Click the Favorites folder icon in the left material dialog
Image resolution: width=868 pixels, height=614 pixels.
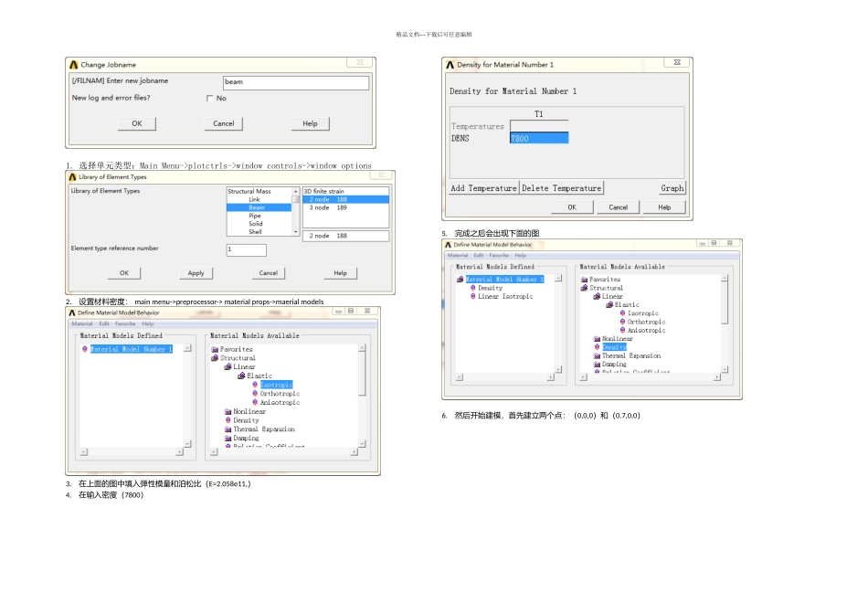(215, 349)
